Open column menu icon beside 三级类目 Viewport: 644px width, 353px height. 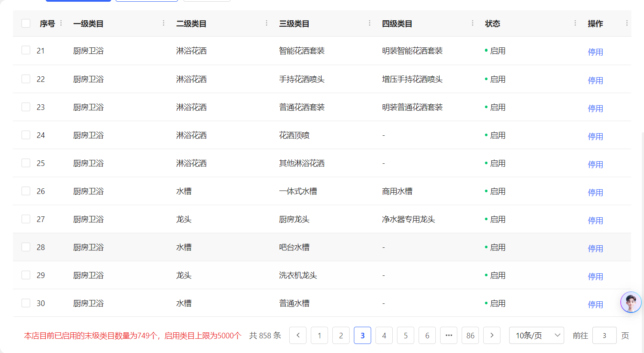[369, 23]
